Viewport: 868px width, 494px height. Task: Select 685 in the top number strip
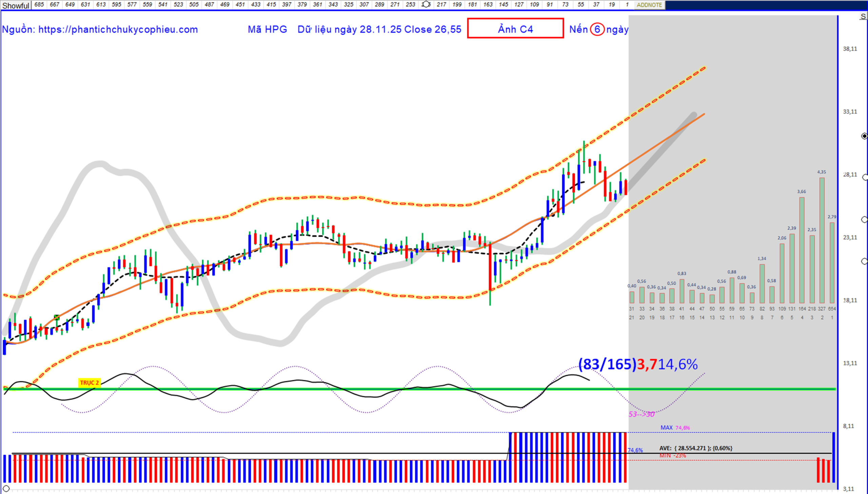click(39, 4)
